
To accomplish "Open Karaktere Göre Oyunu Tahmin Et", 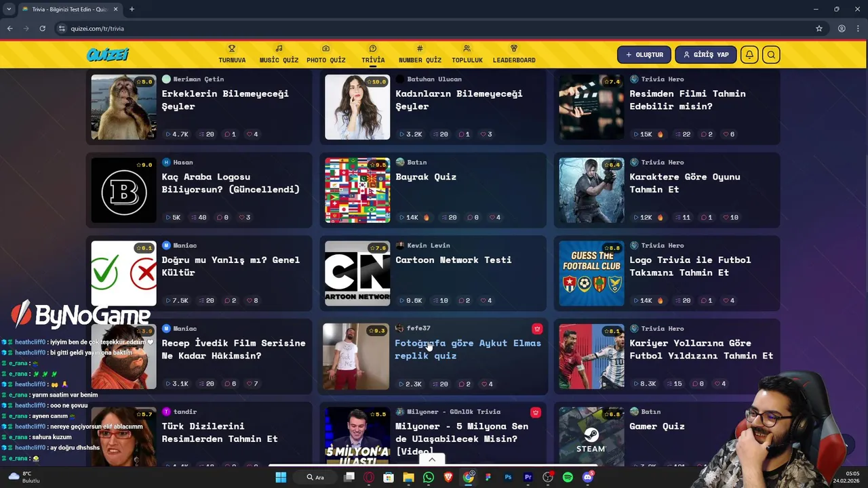I will 685,183.
